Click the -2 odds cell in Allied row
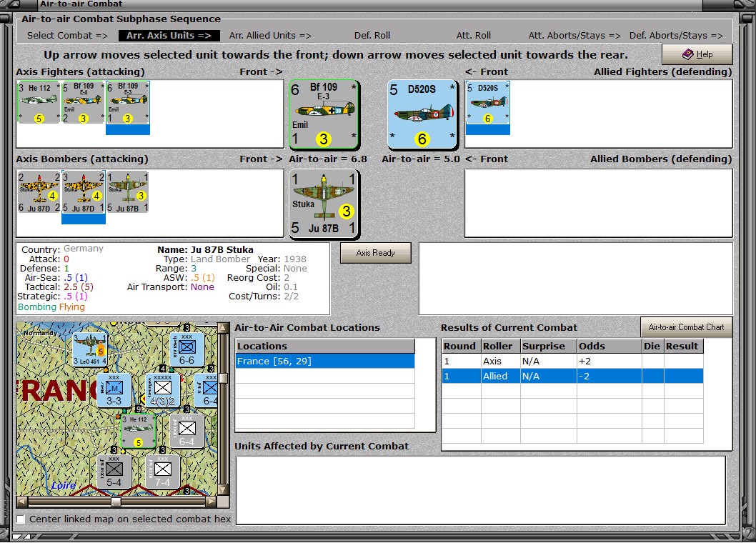Screen dimensions: 756x543 click(610, 376)
